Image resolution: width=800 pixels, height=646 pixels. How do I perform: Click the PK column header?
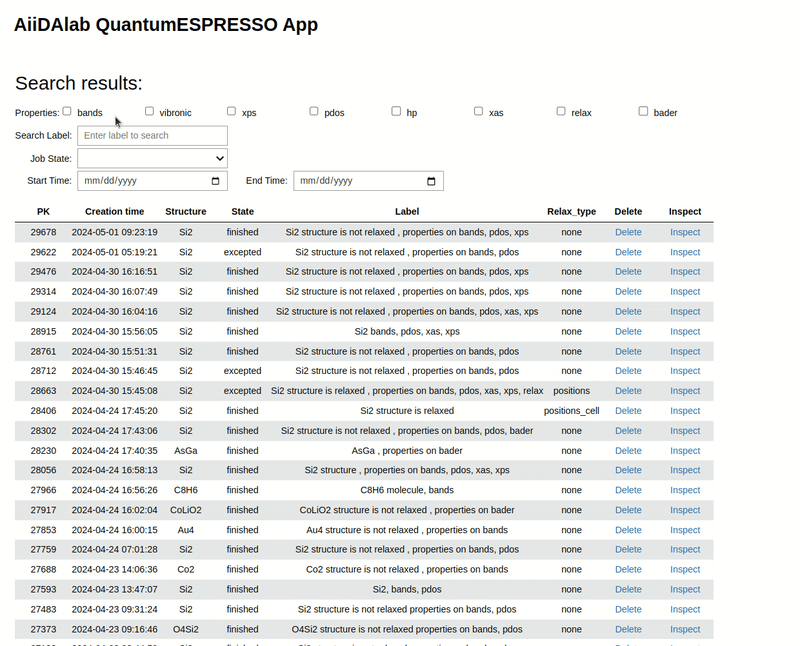pyautogui.click(x=43, y=211)
